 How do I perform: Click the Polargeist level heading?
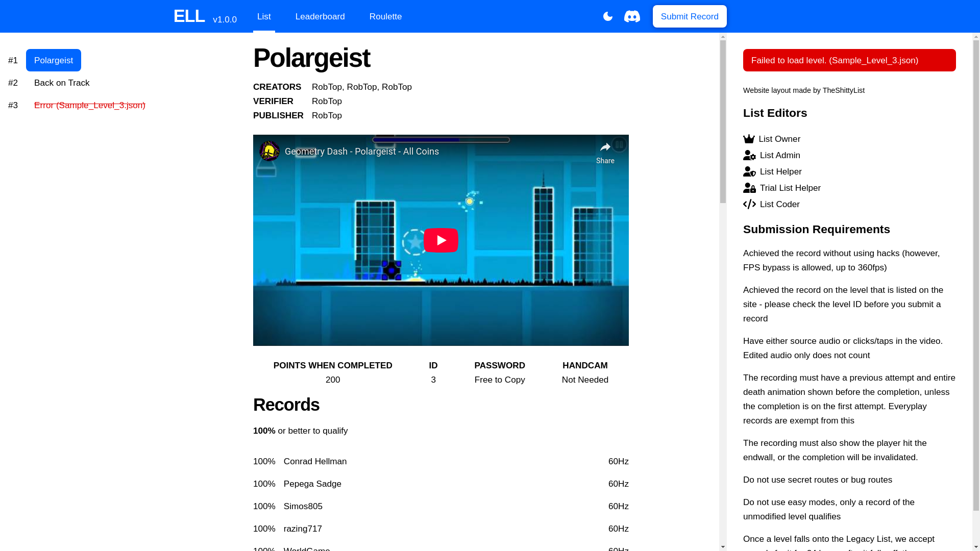[312, 58]
